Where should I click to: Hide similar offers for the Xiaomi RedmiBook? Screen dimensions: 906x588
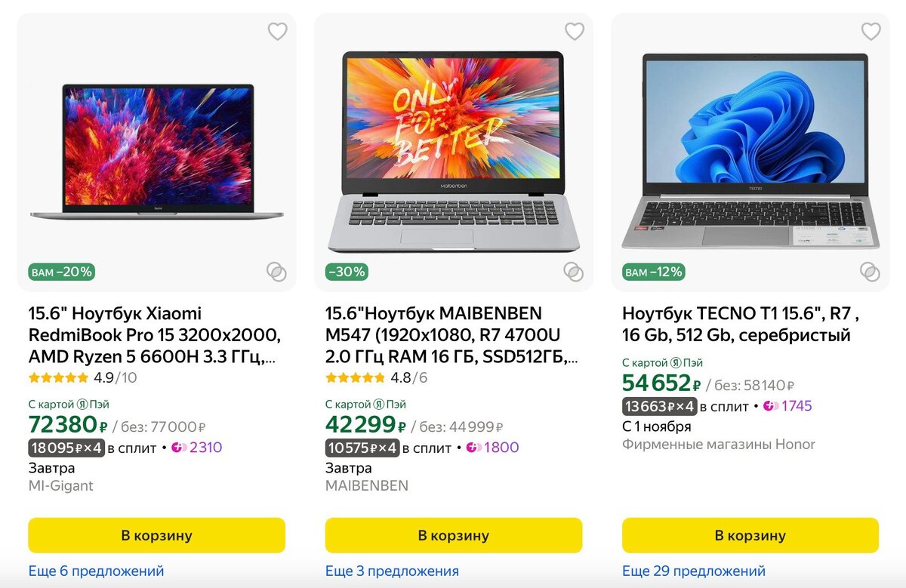[277, 272]
